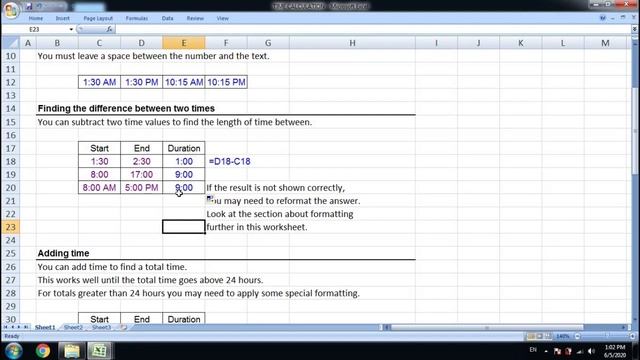Click the Insert Worksheet tab icon
This screenshot has height=360, width=640.
(123, 327)
